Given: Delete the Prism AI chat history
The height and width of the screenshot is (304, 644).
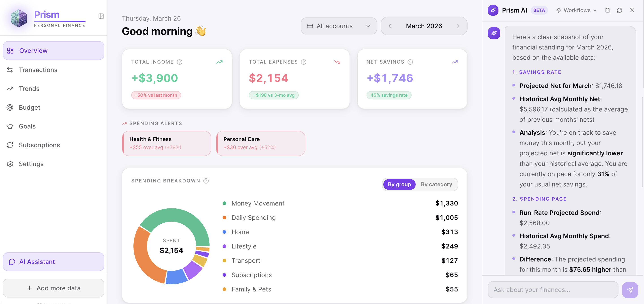Looking at the screenshot, I should coord(607,10).
